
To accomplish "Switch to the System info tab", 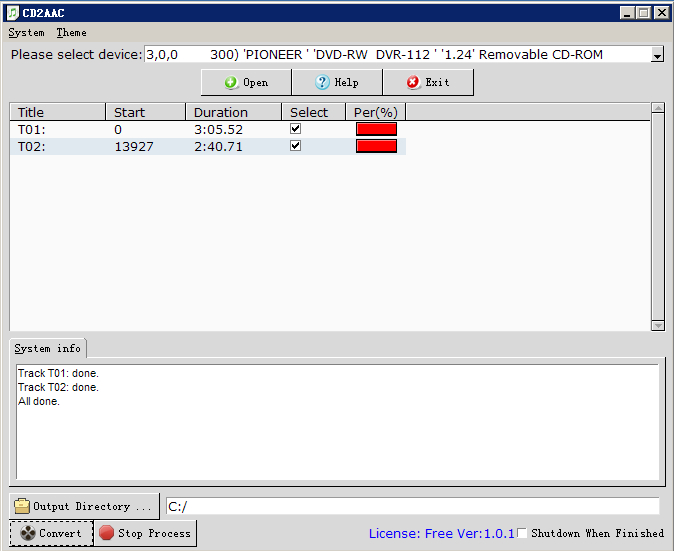I will pyautogui.click(x=47, y=349).
